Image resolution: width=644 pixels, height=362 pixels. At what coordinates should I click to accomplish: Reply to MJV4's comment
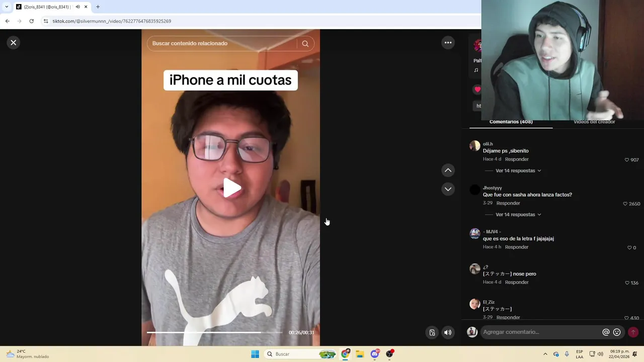517,247
